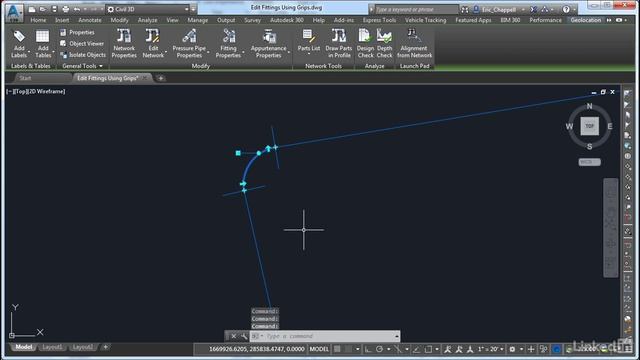This screenshot has width=640, height=360.
Task: Run the Depth Check tool
Action: tap(384, 44)
